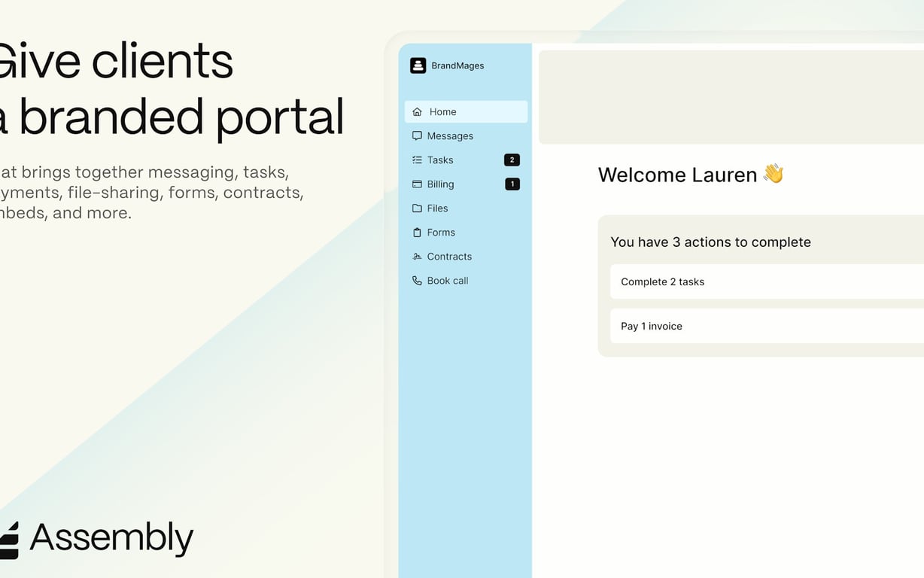Click the Forms clipboard icon
This screenshot has width=924, height=578.
pos(417,232)
